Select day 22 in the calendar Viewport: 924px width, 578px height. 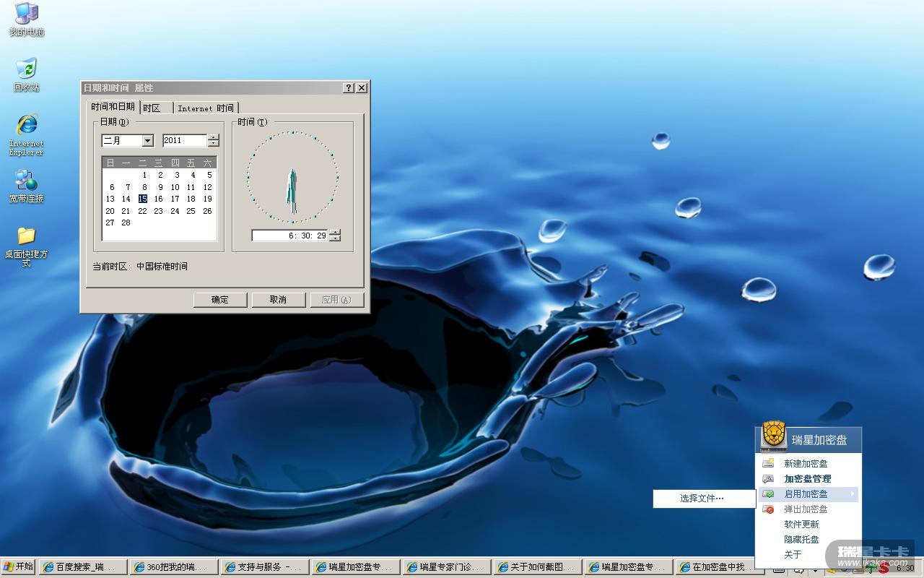point(142,211)
